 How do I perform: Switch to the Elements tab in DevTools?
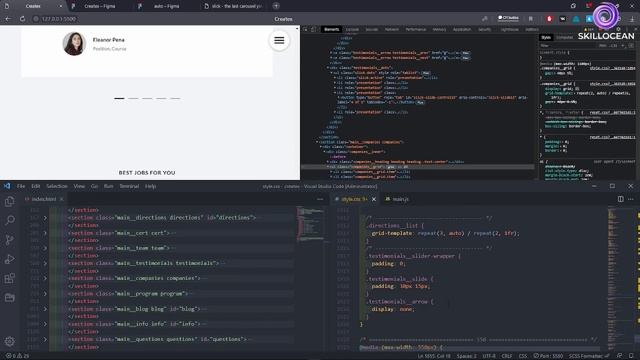point(331,29)
